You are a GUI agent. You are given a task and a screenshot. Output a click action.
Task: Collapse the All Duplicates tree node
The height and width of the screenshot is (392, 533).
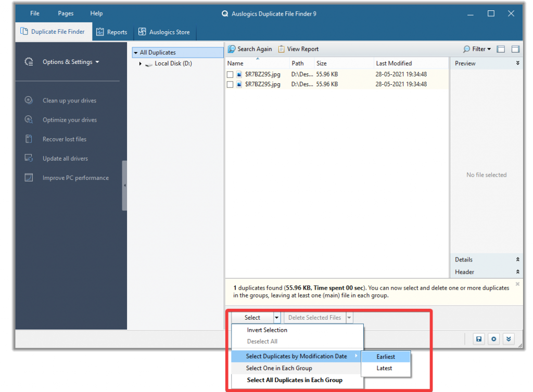tap(136, 53)
